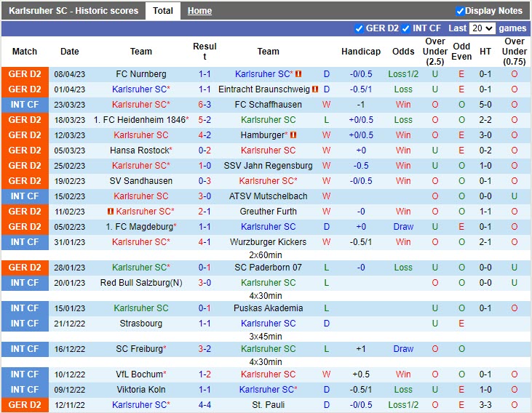Click Greuther Furth team name

(268, 212)
